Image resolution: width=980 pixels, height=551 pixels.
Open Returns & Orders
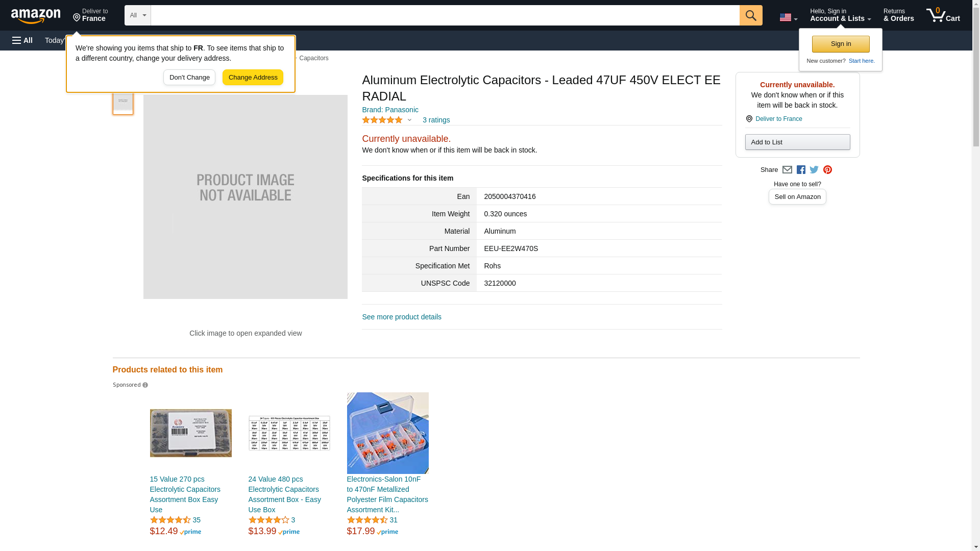pyautogui.click(x=898, y=15)
